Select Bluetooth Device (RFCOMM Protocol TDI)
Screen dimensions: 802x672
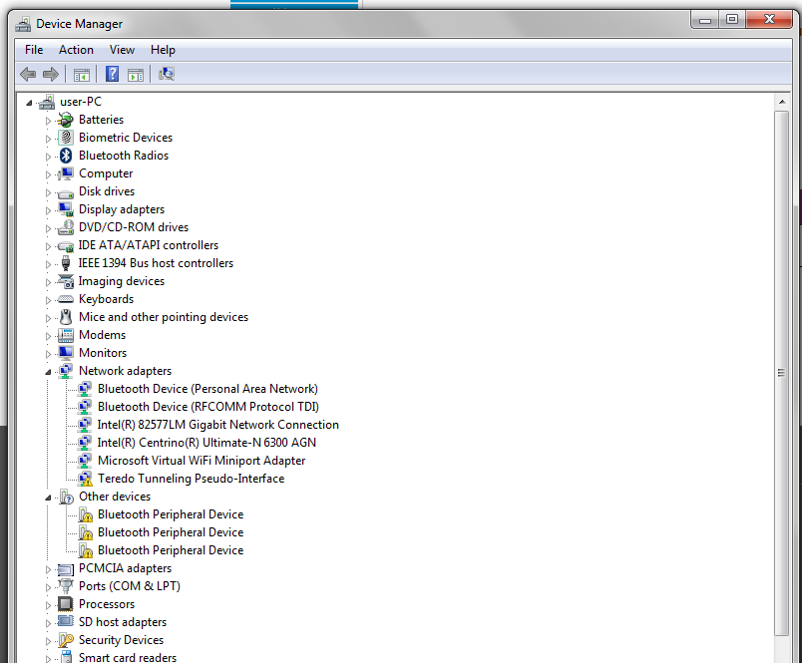click(x=208, y=407)
